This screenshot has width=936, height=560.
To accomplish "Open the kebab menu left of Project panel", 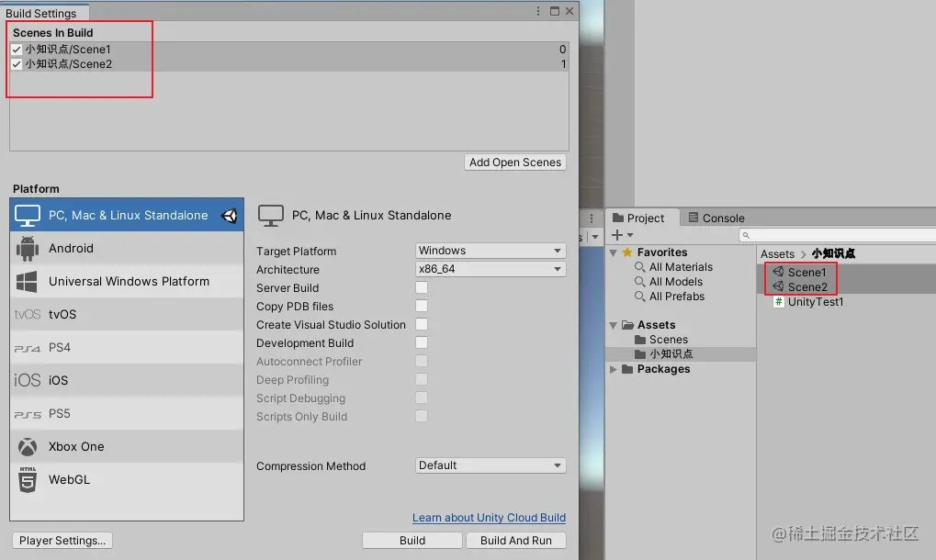I will click(591, 218).
